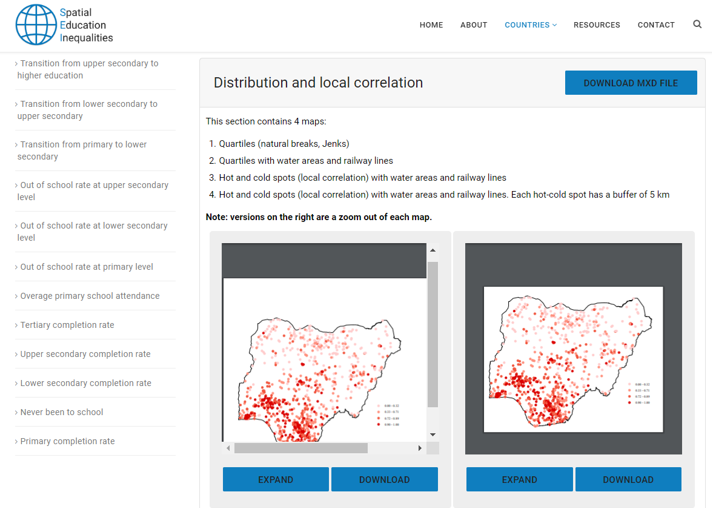The image size is (712, 508).
Task: Click the arrow bullet before Tertiary completion rate
Action: pyautogui.click(x=16, y=325)
